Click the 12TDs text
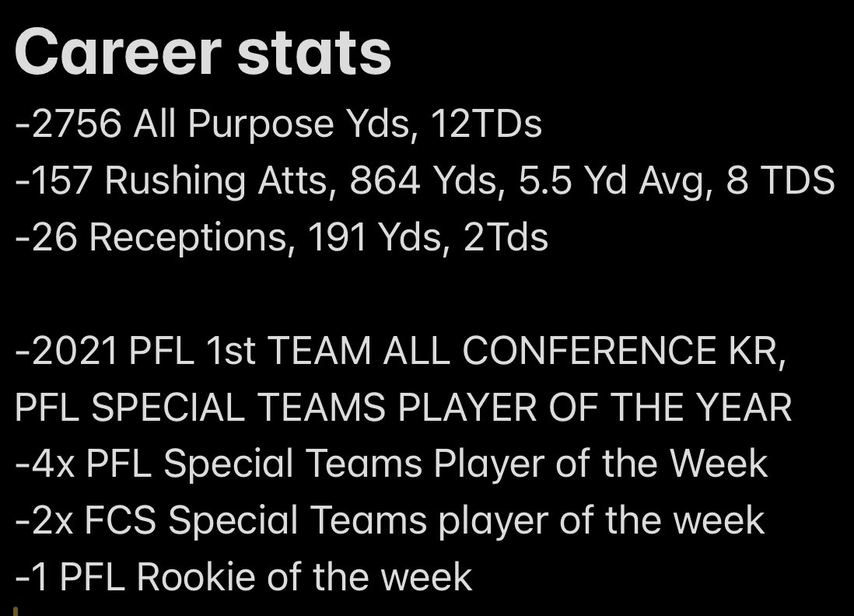Viewport: 854px width, 616px height. click(486, 123)
